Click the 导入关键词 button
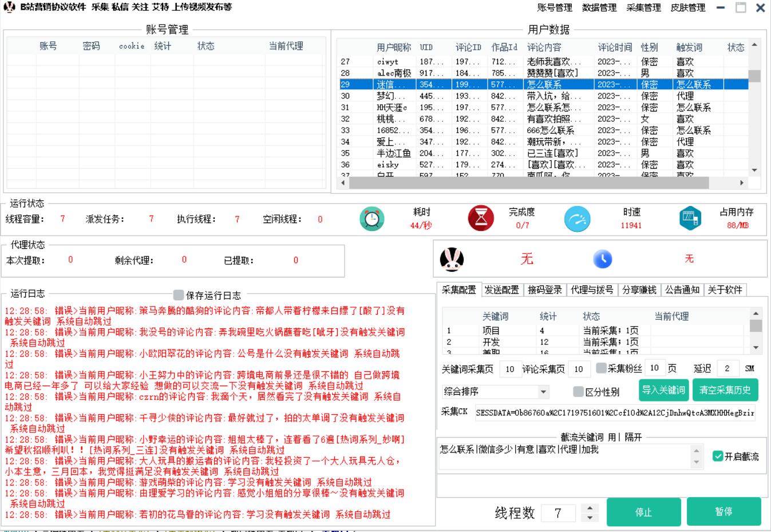 coord(663,390)
